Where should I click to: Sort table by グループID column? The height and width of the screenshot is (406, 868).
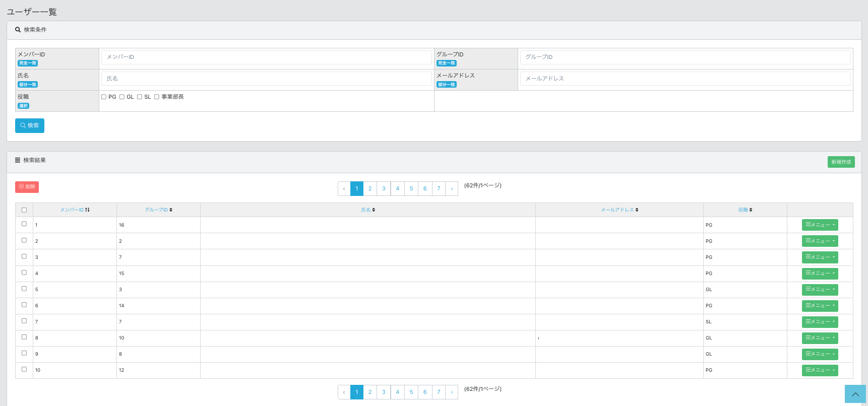pos(158,210)
